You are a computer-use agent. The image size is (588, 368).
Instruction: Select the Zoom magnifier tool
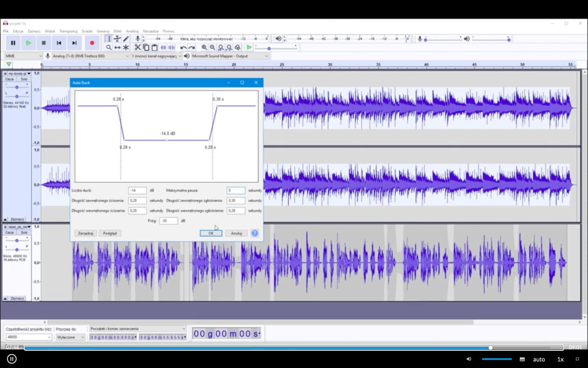coord(109,47)
